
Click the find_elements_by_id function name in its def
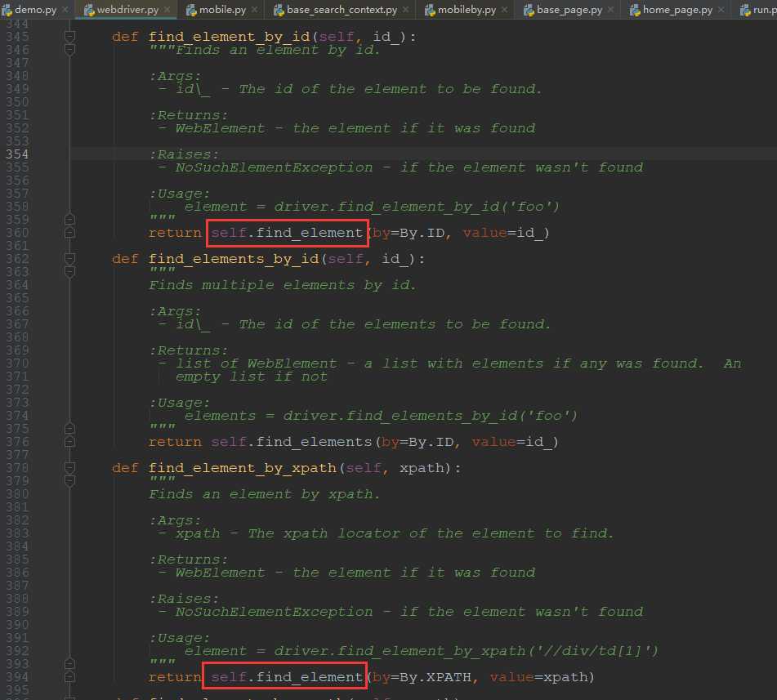coord(234,259)
